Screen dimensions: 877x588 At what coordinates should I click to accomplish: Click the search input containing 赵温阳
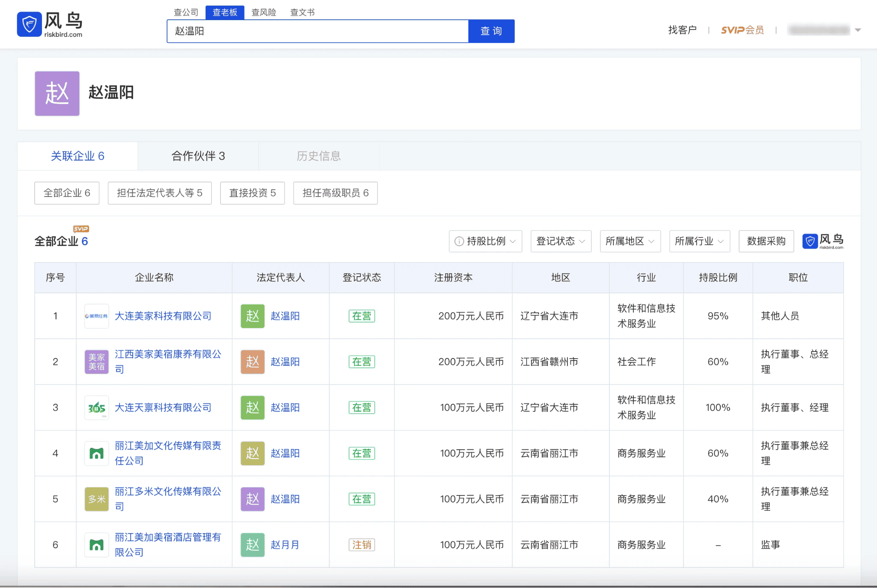[x=318, y=31]
